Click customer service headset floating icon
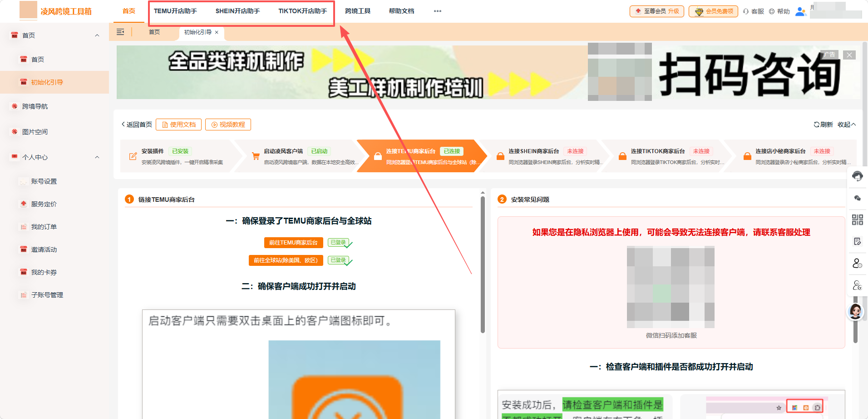 857,176
